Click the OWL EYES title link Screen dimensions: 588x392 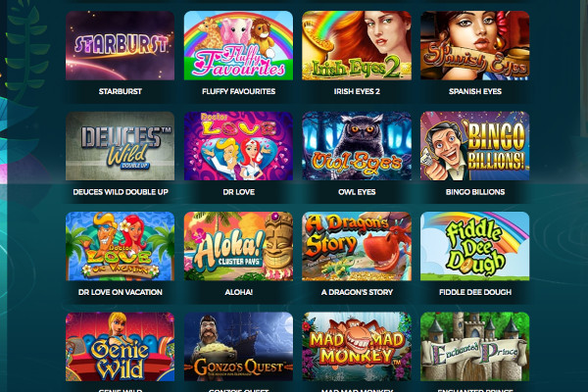coord(357,192)
